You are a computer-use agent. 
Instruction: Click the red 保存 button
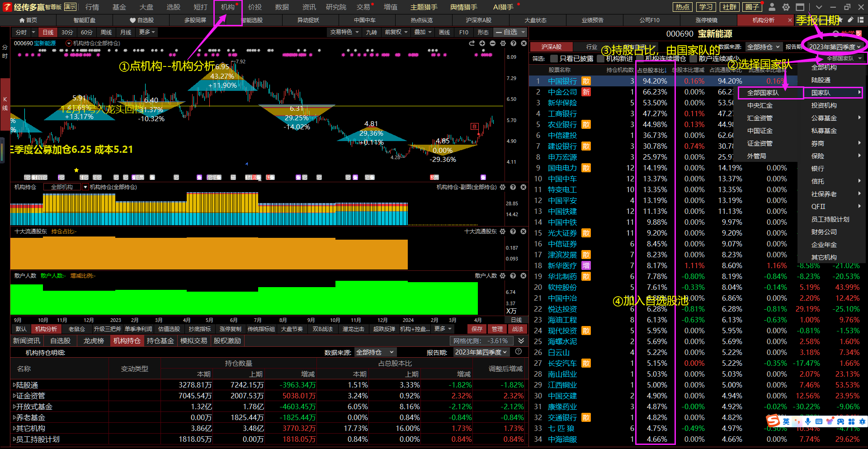pyautogui.click(x=477, y=329)
